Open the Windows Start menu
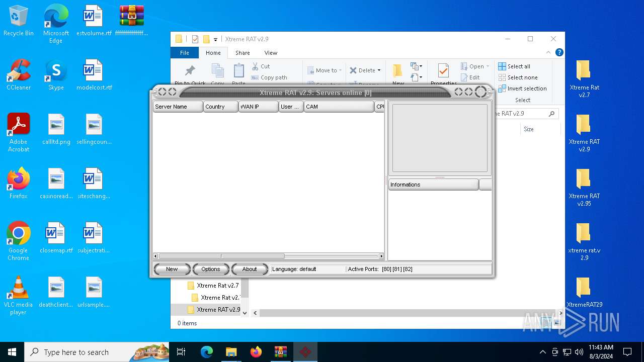644x362 pixels. tap(12, 352)
